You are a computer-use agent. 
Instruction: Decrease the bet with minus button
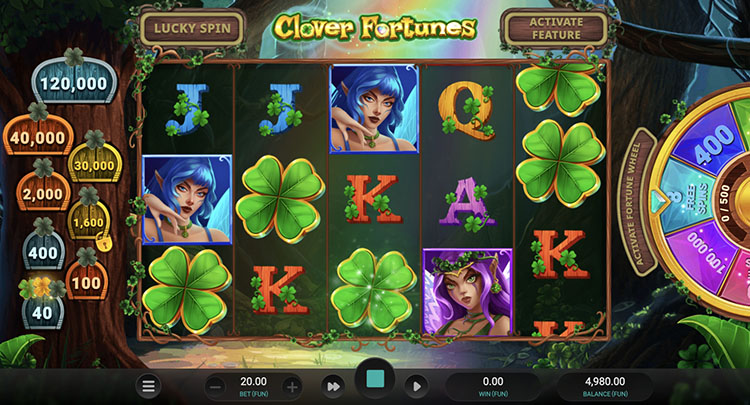216,387
